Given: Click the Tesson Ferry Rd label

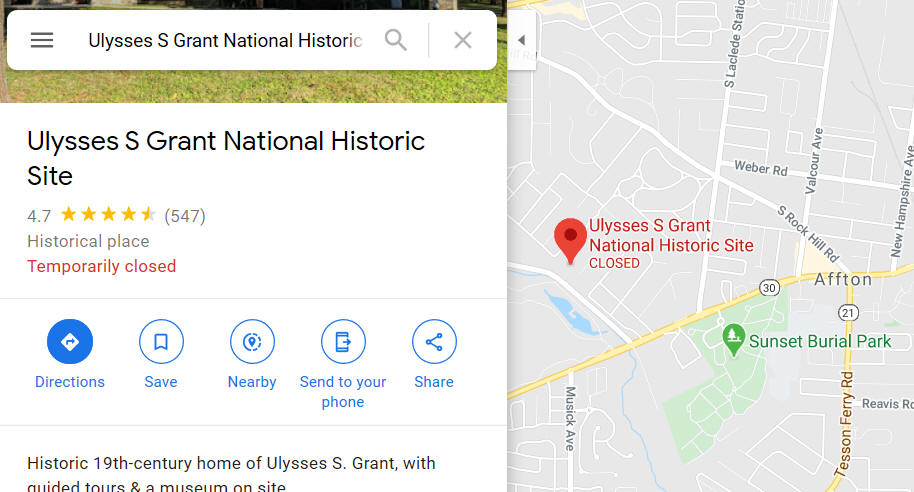Looking at the screenshot, I should click(x=845, y=424).
